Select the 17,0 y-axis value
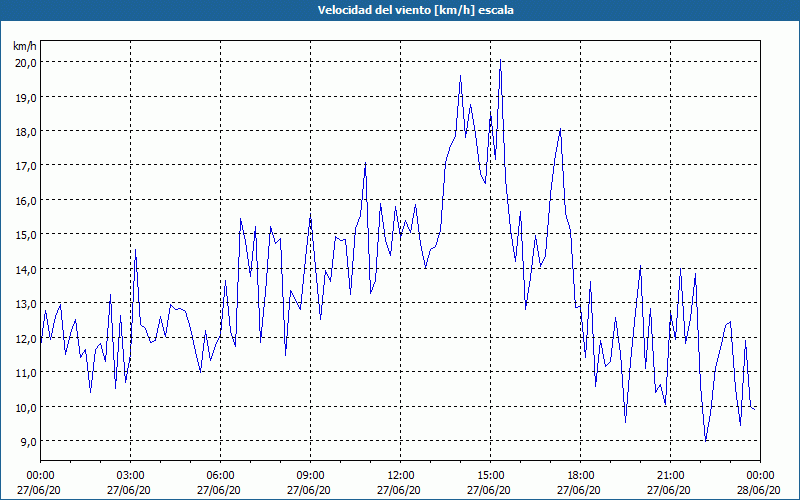800x500 pixels. tap(26, 166)
